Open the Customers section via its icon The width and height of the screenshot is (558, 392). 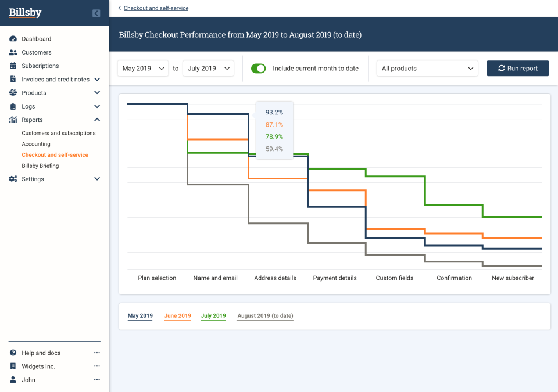13,52
